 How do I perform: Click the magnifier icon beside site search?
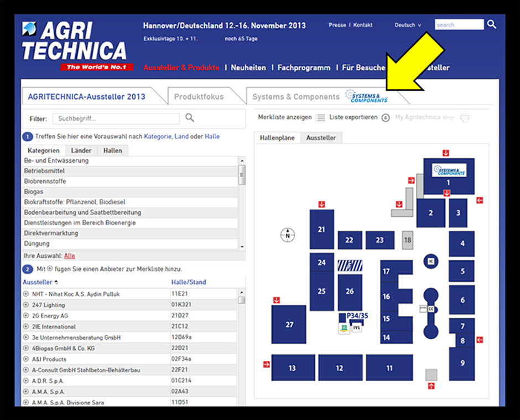click(x=491, y=24)
